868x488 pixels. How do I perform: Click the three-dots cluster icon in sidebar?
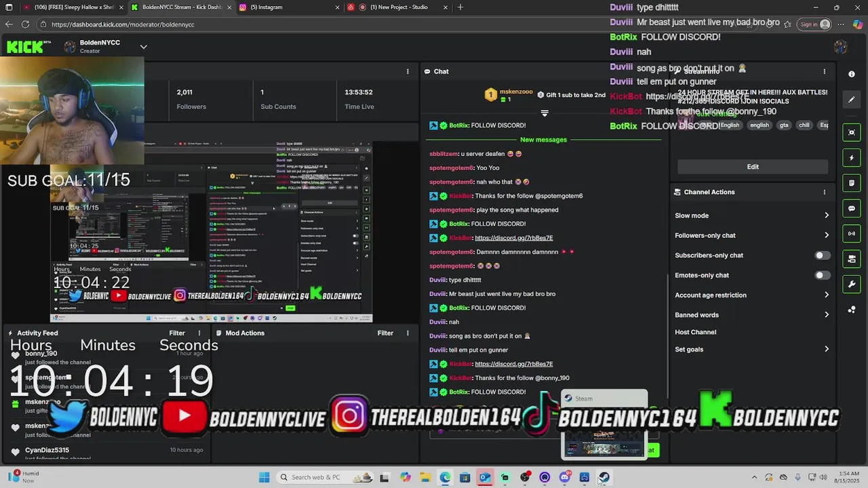tap(852, 310)
